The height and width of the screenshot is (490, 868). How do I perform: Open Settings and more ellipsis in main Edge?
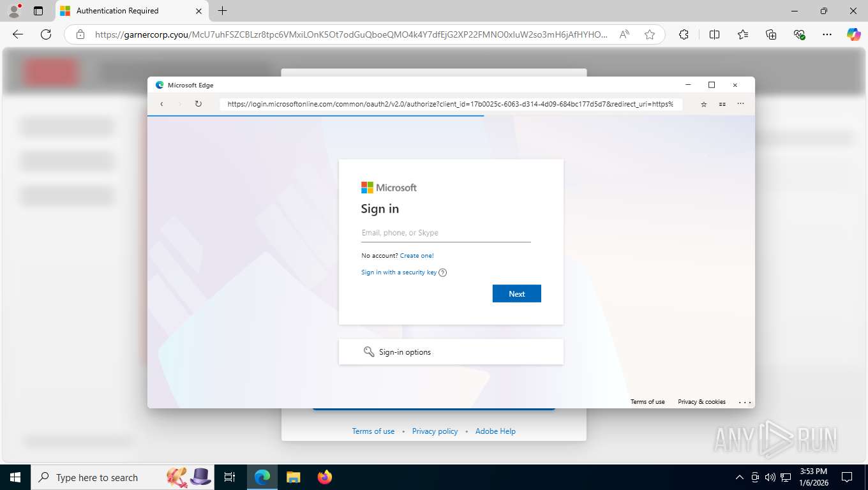828,34
